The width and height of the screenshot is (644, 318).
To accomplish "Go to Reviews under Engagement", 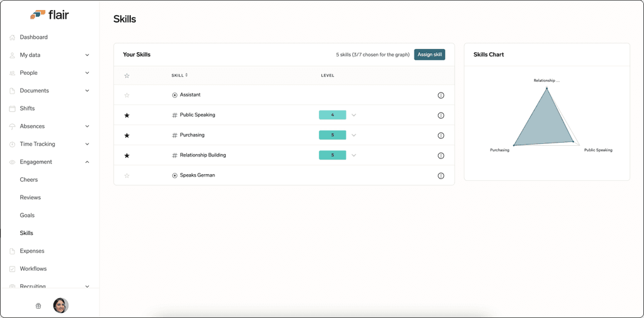I will tap(30, 197).
